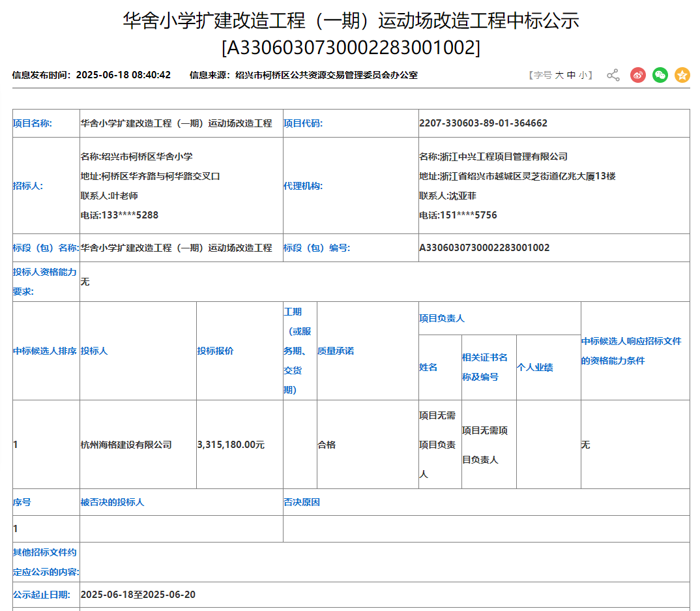Share to QZone via the star icon

click(x=682, y=75)
